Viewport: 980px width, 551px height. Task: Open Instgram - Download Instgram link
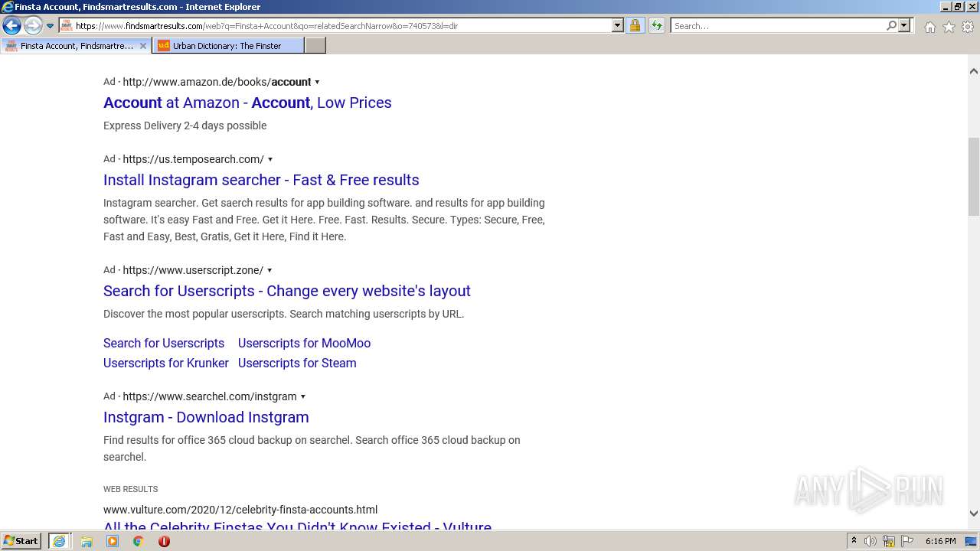[206, 417]
